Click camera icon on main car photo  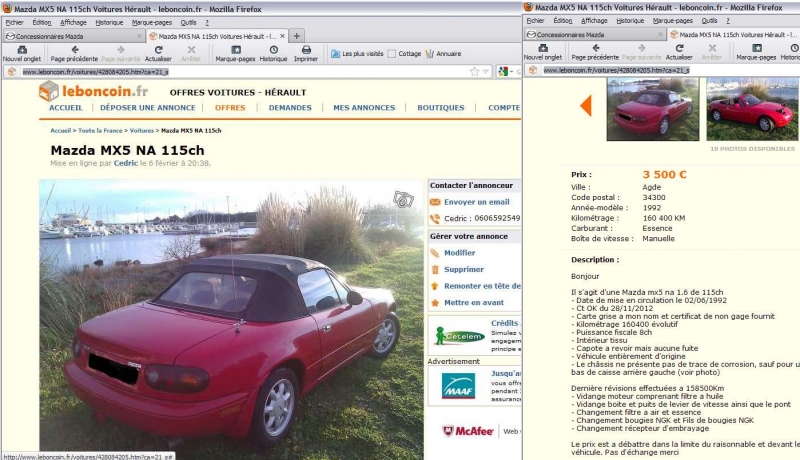pos(403,199)
